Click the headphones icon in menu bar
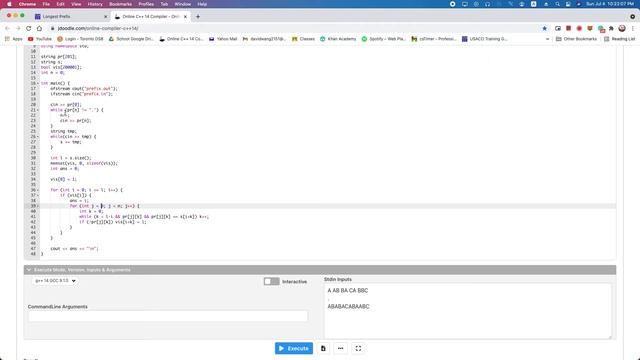Image resolution: width=640 pixels, height=360 pixels. pyautogui.click(x=487, y=4)
